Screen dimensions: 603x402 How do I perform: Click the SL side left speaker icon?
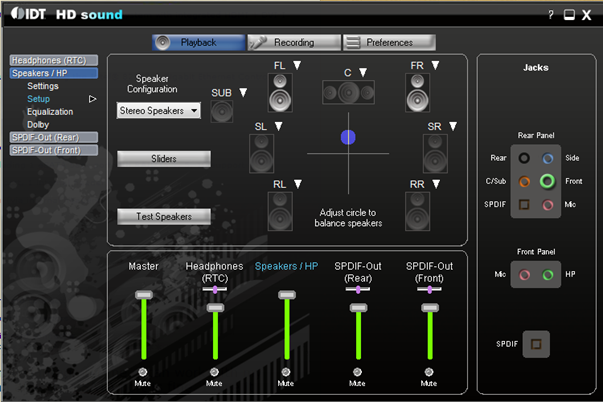[x=262, y=153]
